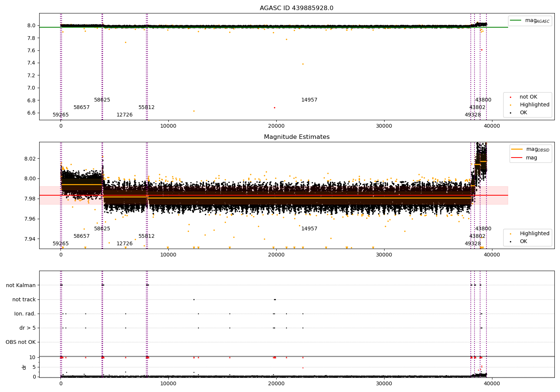The width and height of the screenshot is (560, 392).
Task: Click the "8.00" y-axis tick label
Action: click(x=30, y=179)
